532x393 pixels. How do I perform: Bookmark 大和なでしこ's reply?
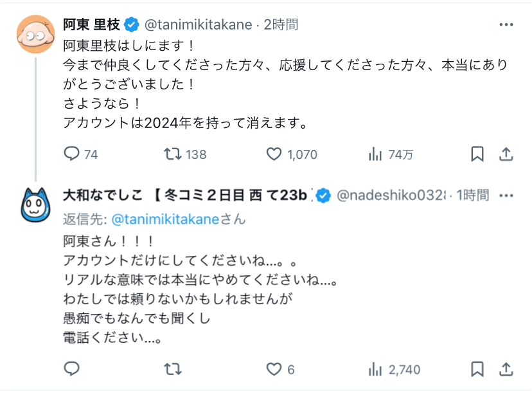coord(477,369)
